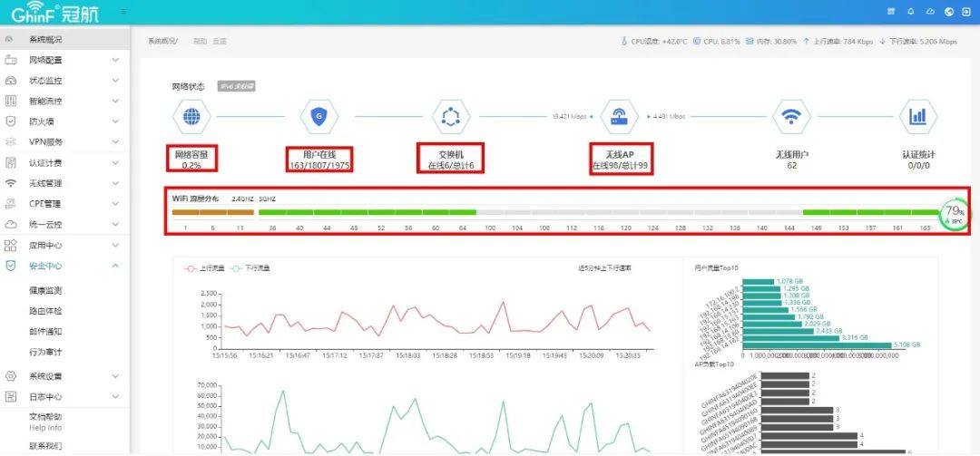
Task: Click the 日志中心 log icon in sidebar
Action: [x=10, y=397]
